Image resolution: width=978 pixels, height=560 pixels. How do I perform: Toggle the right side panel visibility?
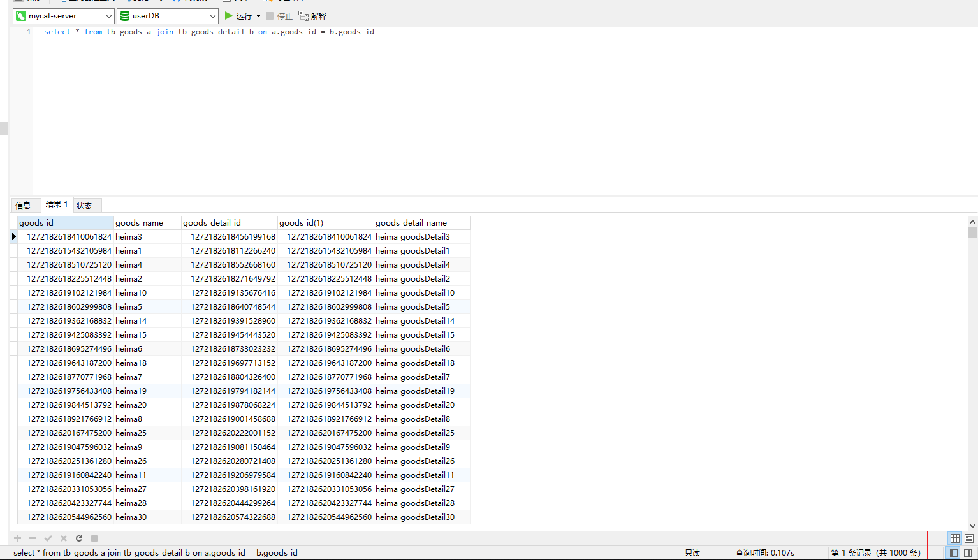click(968, 553)
